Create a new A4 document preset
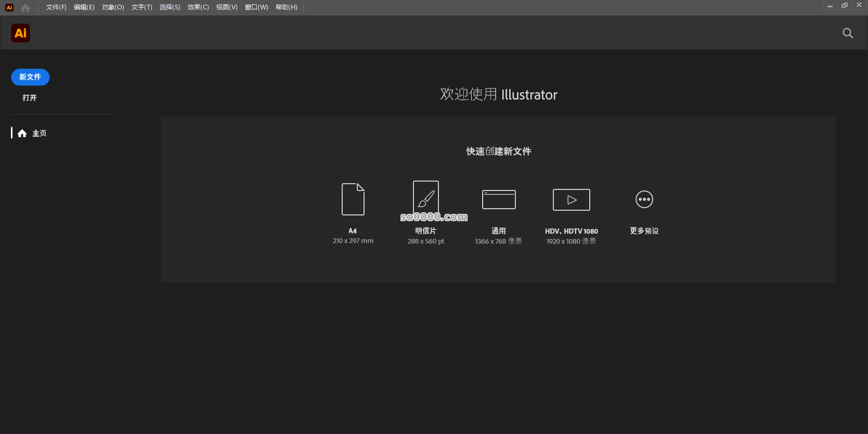The height and width of the screenshot is (434, 868). point(353,199)
